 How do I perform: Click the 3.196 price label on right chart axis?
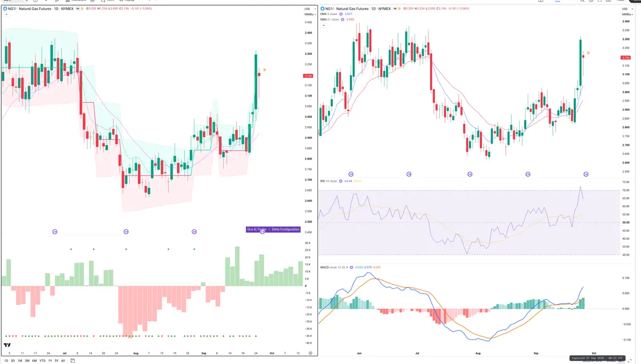(627, 58)
